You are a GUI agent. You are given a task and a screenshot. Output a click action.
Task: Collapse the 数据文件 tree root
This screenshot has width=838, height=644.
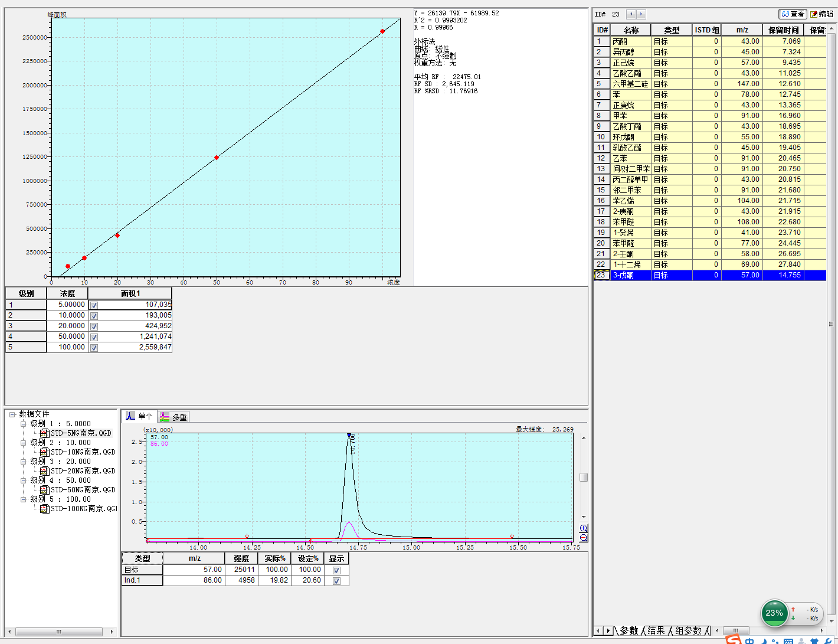coord(12,414)
